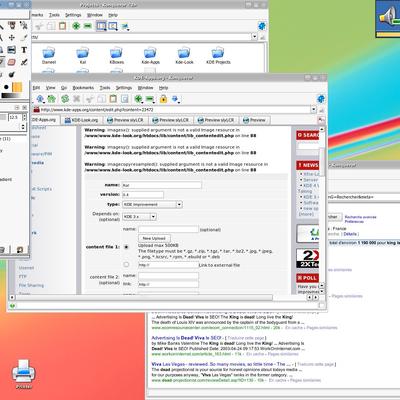Open the Depends on dropdown showing KDE 3.x
Image resolution: width=400 pixels, height=400 pixels.
click(139, 217)
